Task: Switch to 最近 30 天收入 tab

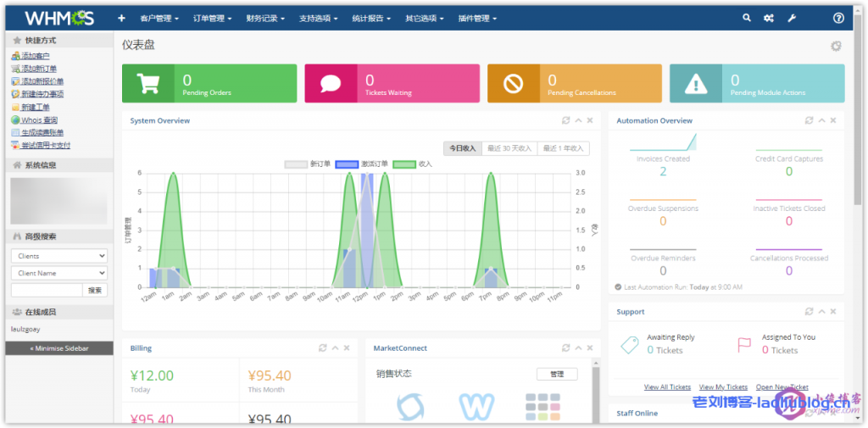Action: pos(509,148)
